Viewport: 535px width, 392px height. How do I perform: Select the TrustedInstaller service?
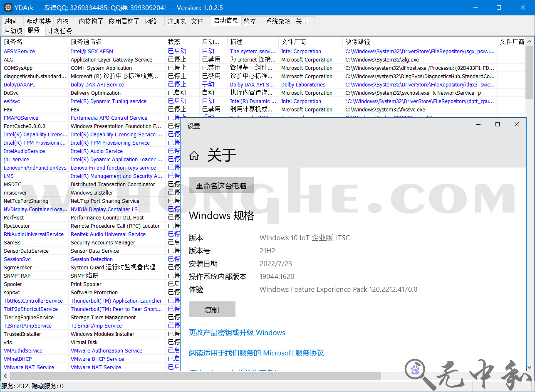(91, 334)
